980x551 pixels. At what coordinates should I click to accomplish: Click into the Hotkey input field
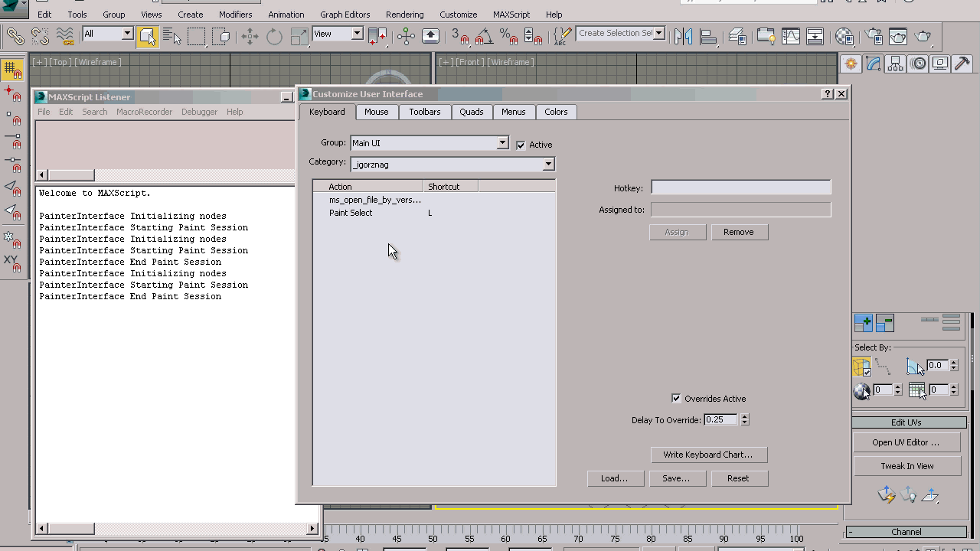click(740, 187)
